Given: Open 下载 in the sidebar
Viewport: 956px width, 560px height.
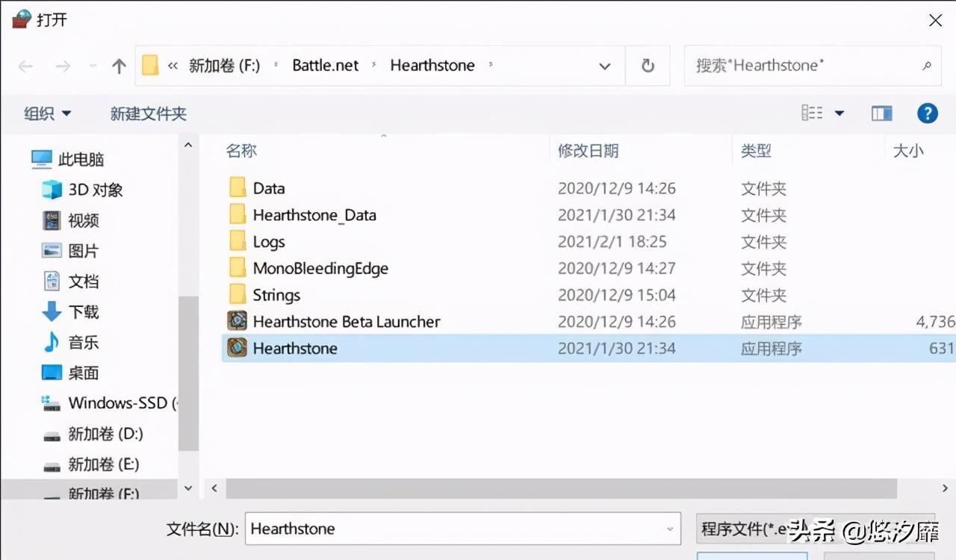Looking at the screenshot, I should coord(71,312).
